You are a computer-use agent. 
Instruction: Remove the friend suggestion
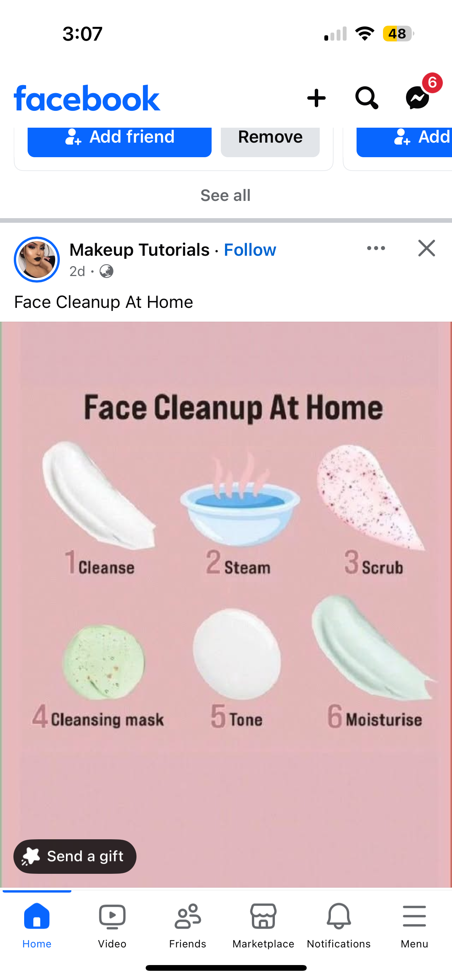pos(270,142)
